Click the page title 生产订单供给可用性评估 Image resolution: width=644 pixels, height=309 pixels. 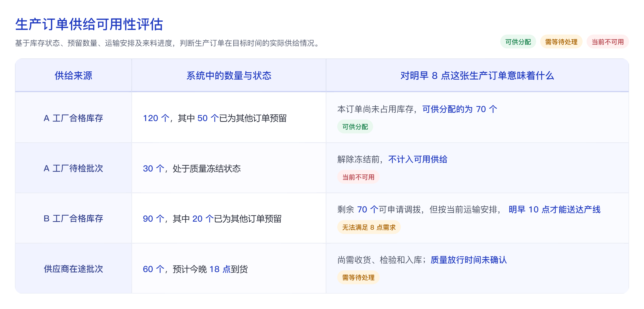[x=89, y=24]
